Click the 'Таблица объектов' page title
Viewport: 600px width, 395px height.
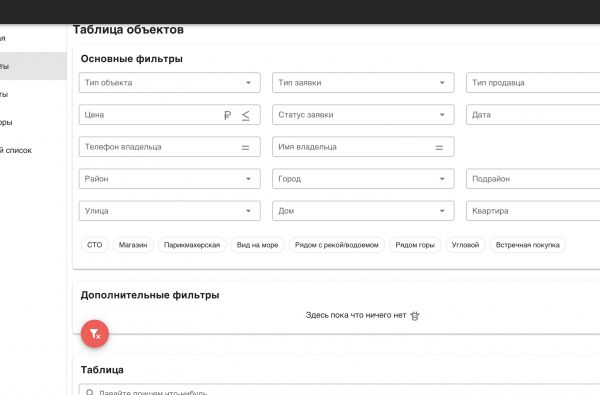(x=128, y=30)
